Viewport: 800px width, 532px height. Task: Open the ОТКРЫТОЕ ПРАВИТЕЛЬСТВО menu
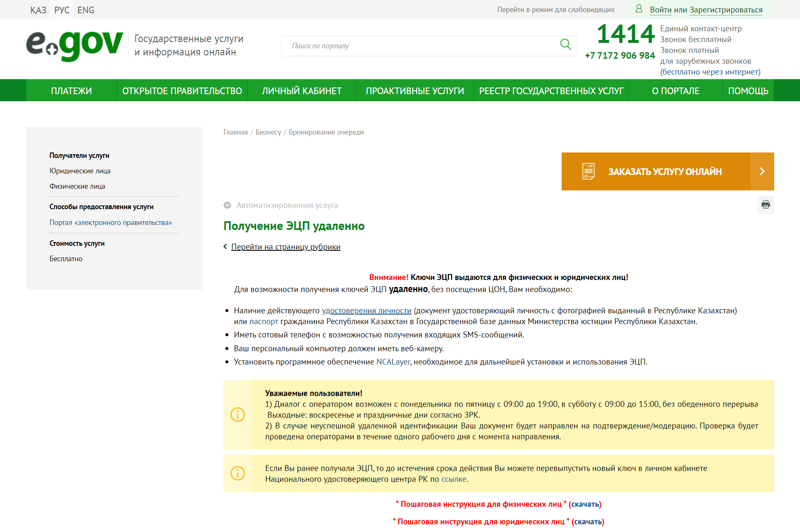pos(182,91)
